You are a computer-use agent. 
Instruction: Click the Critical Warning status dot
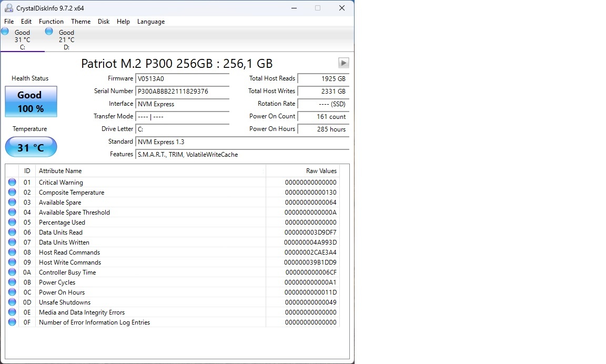12,182
